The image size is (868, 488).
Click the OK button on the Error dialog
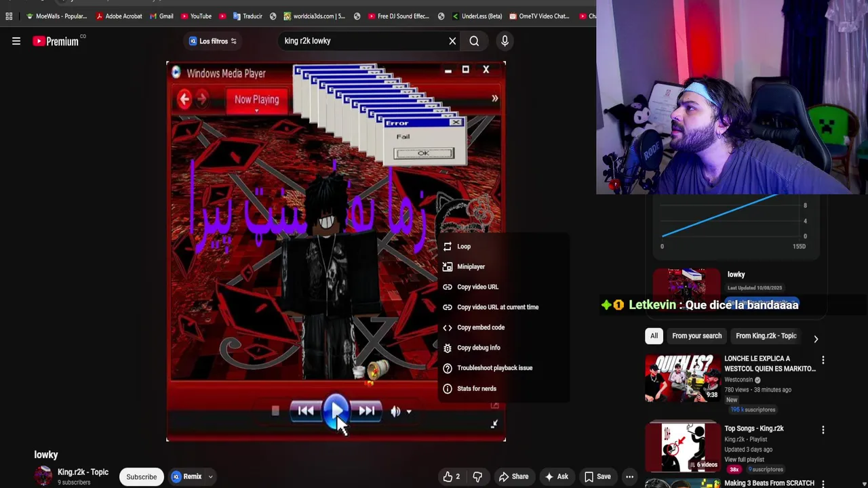(x=423, y=153)
